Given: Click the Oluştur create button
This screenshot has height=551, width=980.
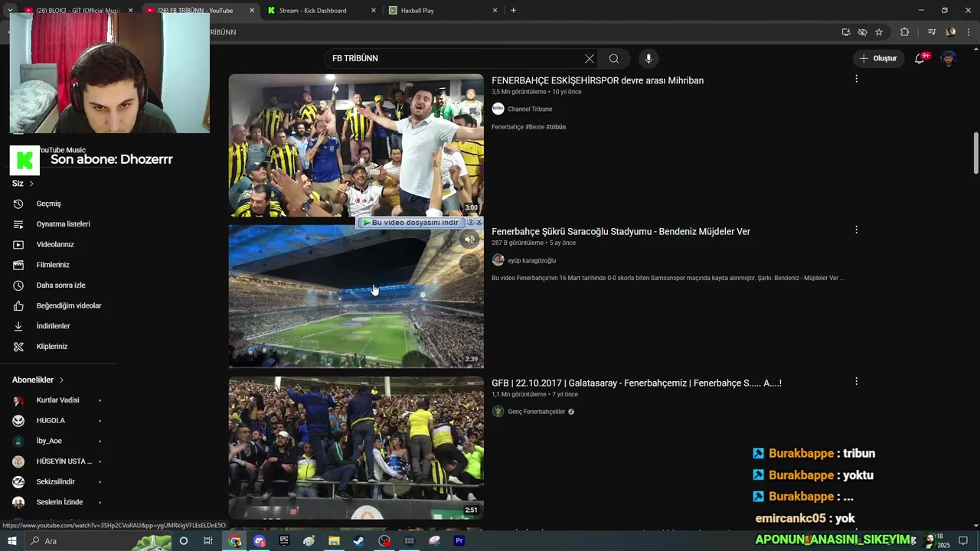Looking at the screenshot, I should (x=878, y=58).
